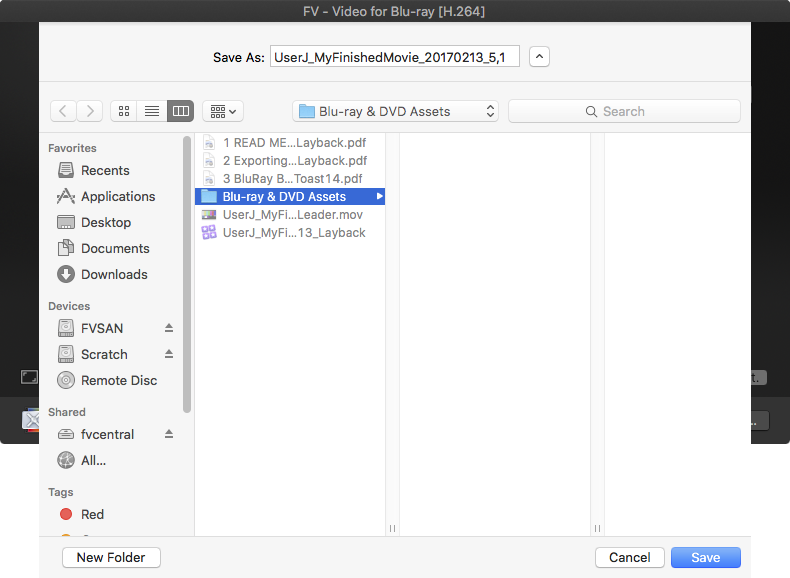Open Recents in the sidebar
This screenshot has height=578, width=790.
coord(105,170)
